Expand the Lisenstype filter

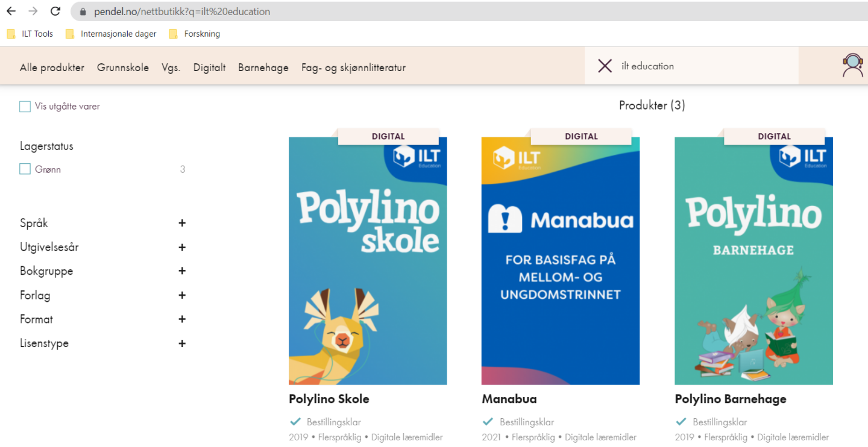182,343
